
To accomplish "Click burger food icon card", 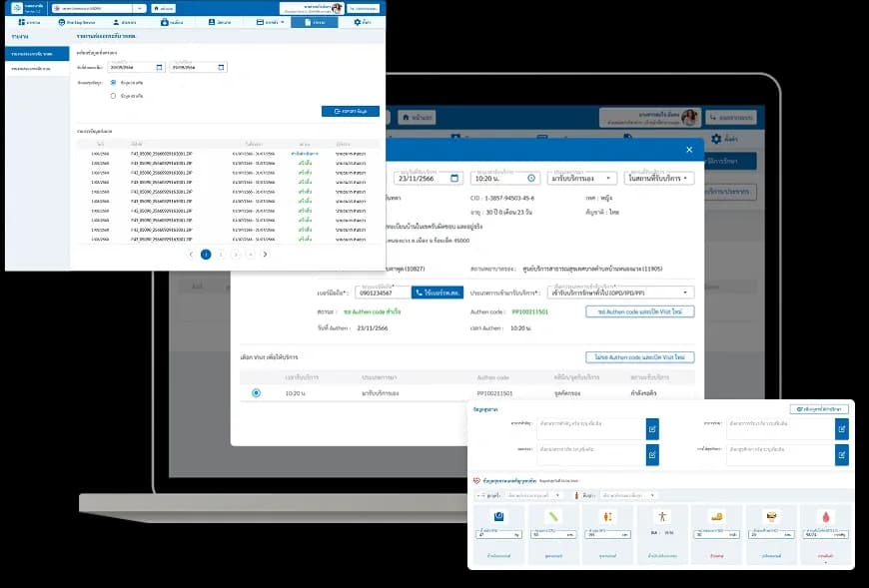I will click(x=770, y=516).
